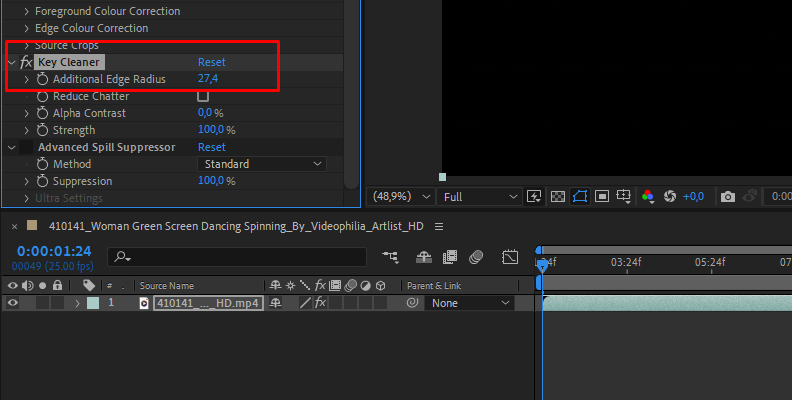Click the Strength 100,0 value
The width and height of the screenshot is (792, 400).
click(211, 130)
